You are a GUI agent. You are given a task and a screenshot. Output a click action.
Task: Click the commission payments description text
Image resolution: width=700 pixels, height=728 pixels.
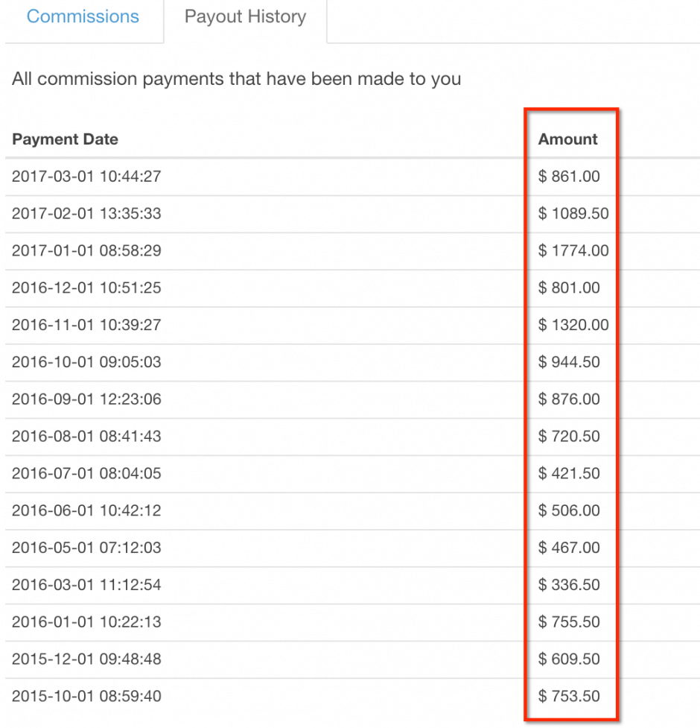click(x=237, y=80)
